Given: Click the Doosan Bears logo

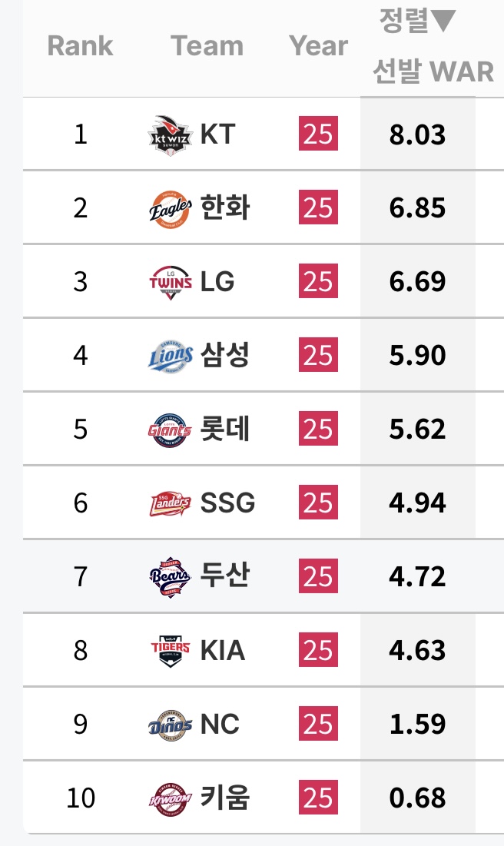Looking at the screenshot, I should click(169, 577).
